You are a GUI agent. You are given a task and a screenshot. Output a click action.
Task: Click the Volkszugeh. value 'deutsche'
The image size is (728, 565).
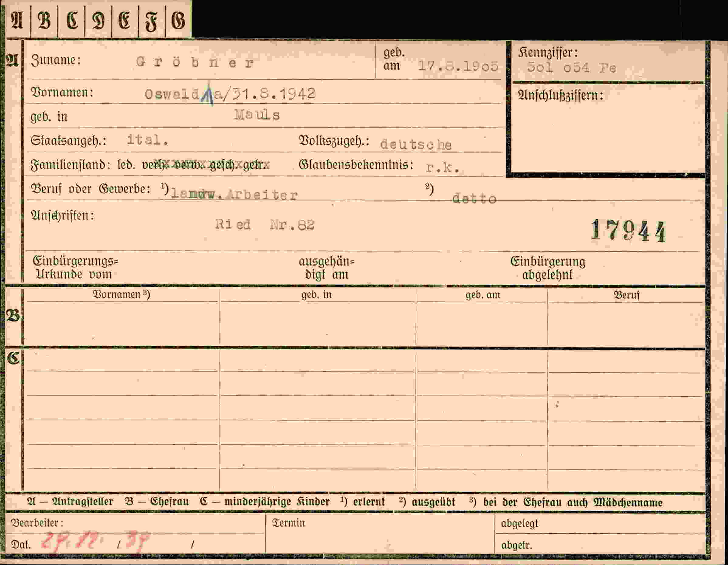tap(416, 145)
